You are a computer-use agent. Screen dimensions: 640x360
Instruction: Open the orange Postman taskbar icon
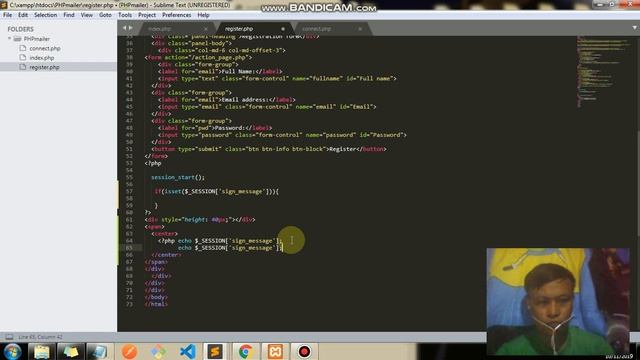point(129,351)
